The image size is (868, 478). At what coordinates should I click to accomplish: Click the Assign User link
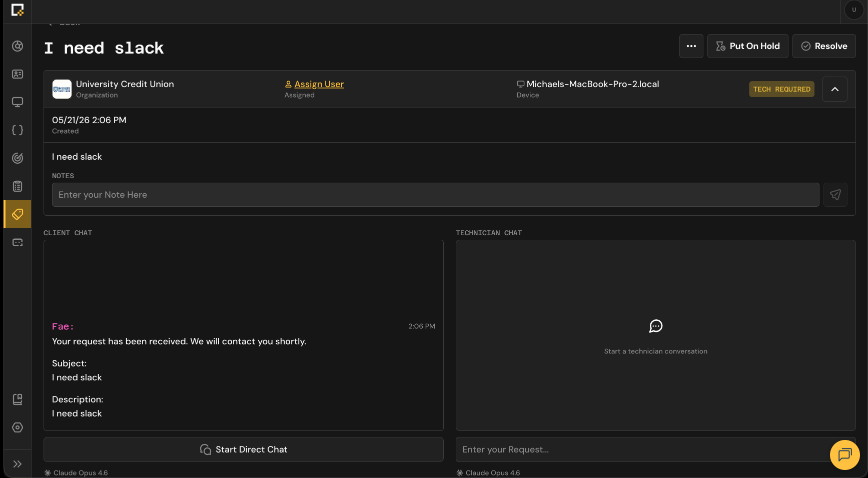click(319, 84)
